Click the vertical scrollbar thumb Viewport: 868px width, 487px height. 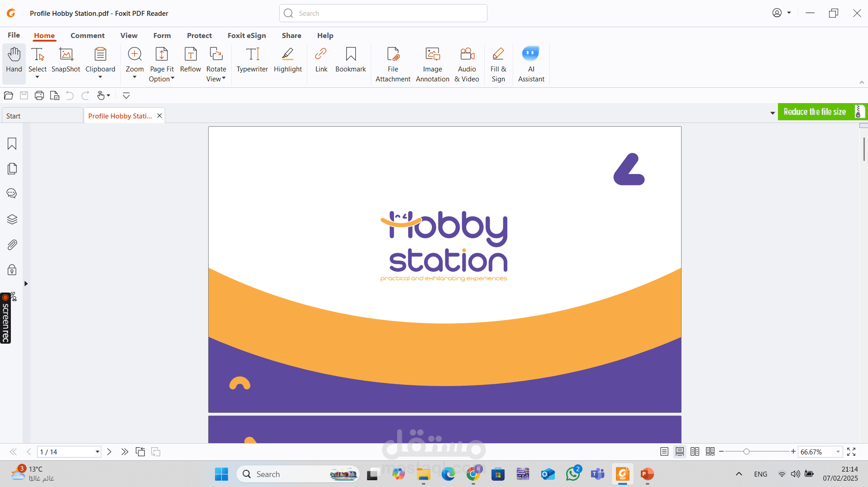click(863, 149)
